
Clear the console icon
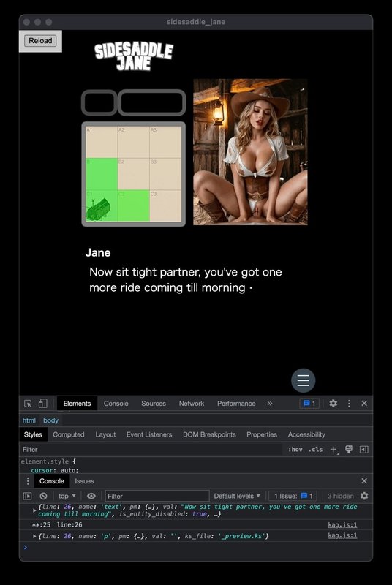click(43, 496)
